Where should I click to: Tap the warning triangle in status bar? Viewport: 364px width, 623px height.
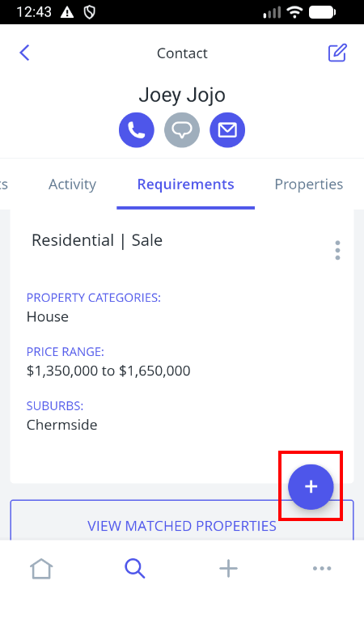67,12
